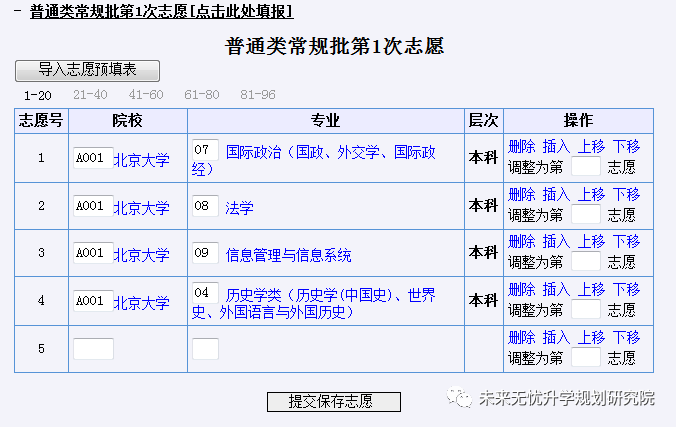Click the 层次 column header
The image size is (676, 427).
click(484, 121)
